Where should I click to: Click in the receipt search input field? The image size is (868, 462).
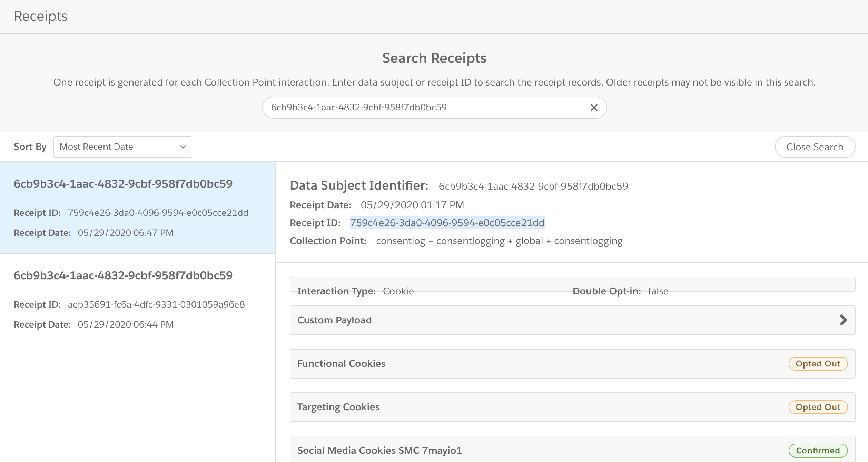(424, 108)
